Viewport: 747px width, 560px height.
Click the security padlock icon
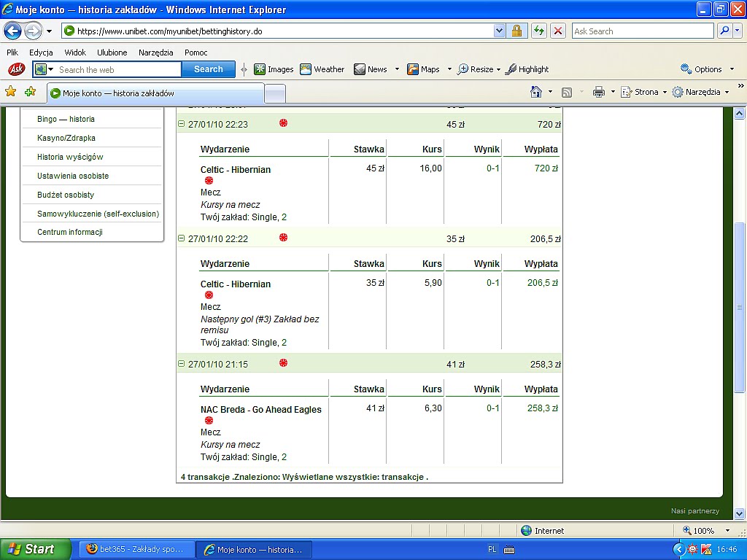click(516, 31)
